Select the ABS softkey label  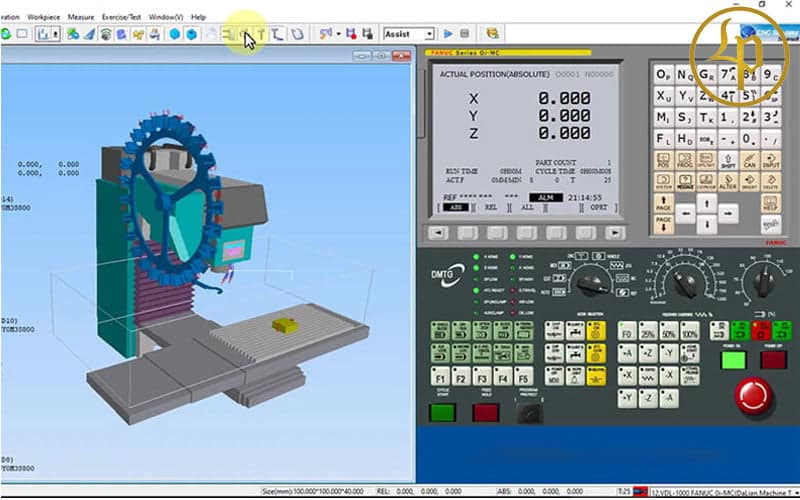pos(455,208)
